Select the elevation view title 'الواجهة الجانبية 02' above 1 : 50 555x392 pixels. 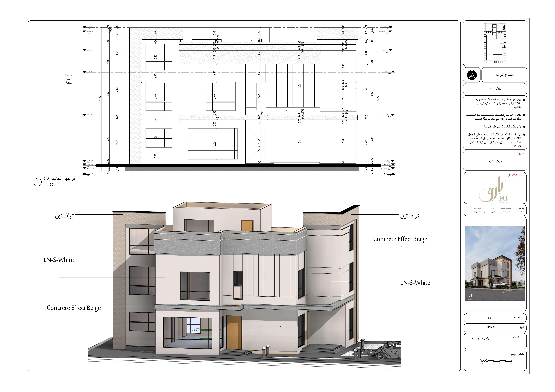(60, 178)
